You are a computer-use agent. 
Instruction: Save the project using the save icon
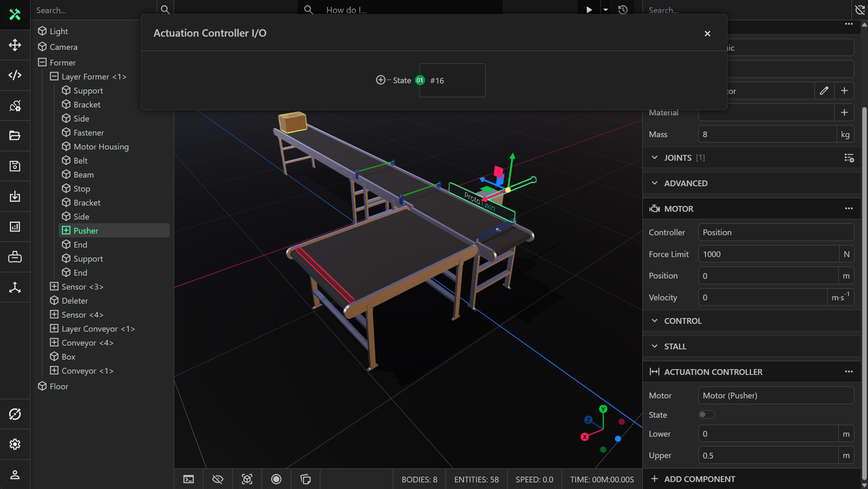point(15,166)
